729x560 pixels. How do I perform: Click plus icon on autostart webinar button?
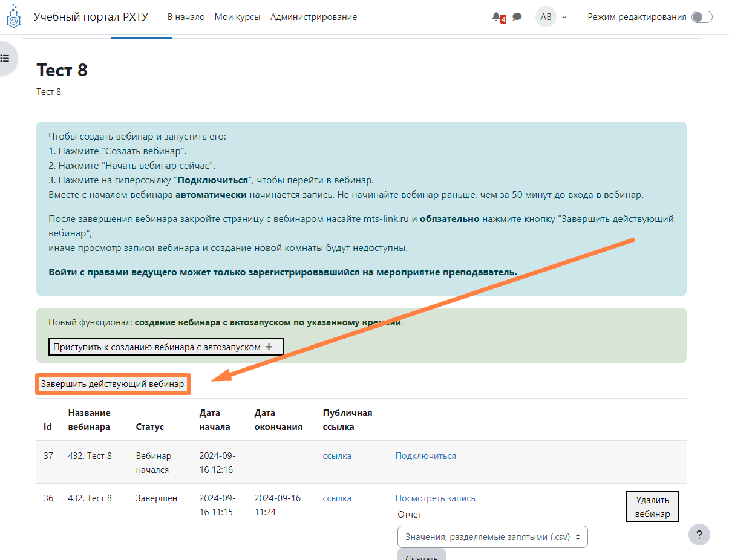[269, 347]
